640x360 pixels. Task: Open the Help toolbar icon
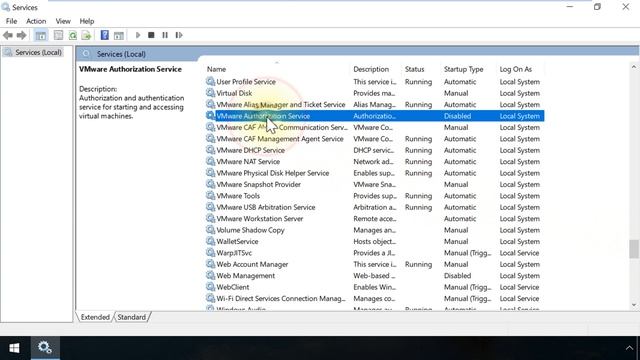pyautogui.click(x=104, y=36)
